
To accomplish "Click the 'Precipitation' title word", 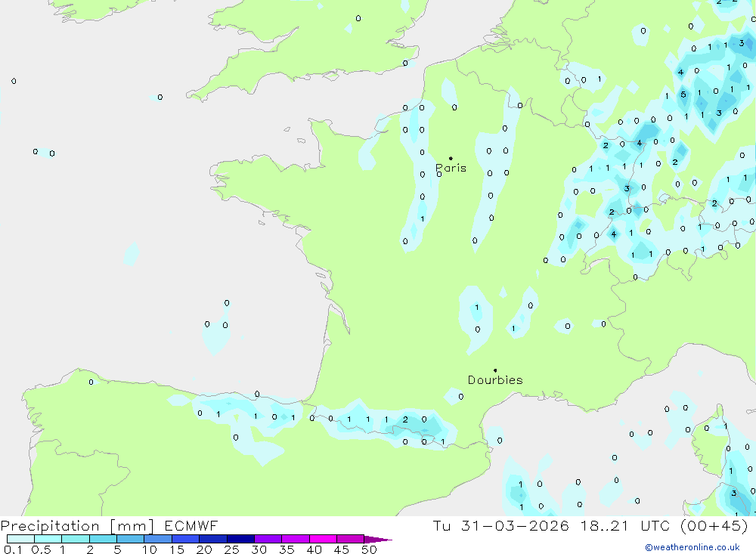I will click(50, 526).
